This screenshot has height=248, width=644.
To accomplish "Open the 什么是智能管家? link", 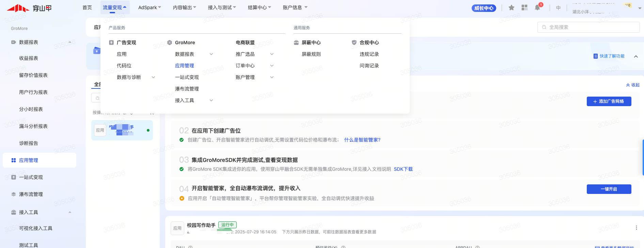I will tap(362, 140).
